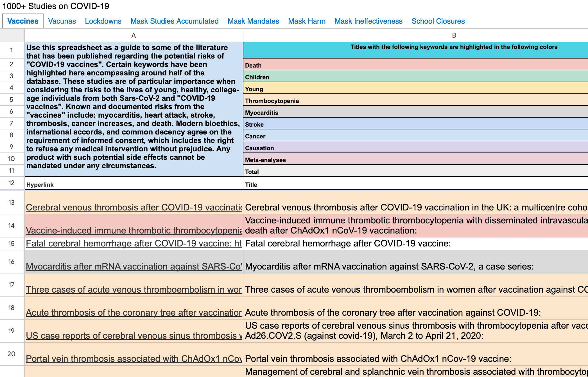The width and height of the screenshot is (588, 377).
Task: Click the green Children keyword cell
Action: 415,77
